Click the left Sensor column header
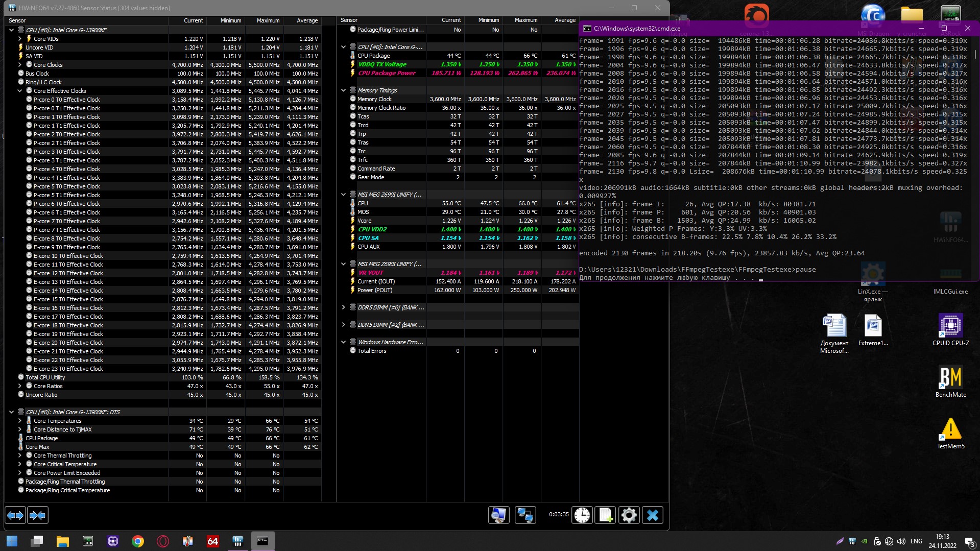This screenshot has width=980, height=551. 87,20
